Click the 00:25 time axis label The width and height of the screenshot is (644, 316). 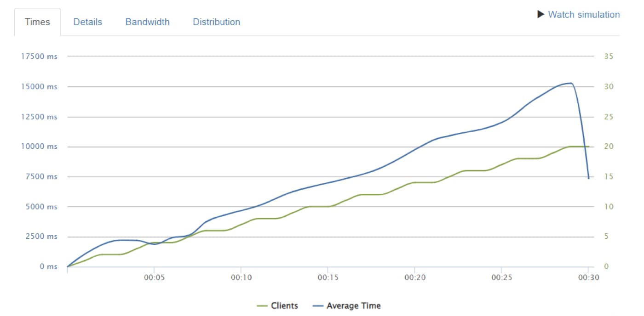tap(501, 278)
